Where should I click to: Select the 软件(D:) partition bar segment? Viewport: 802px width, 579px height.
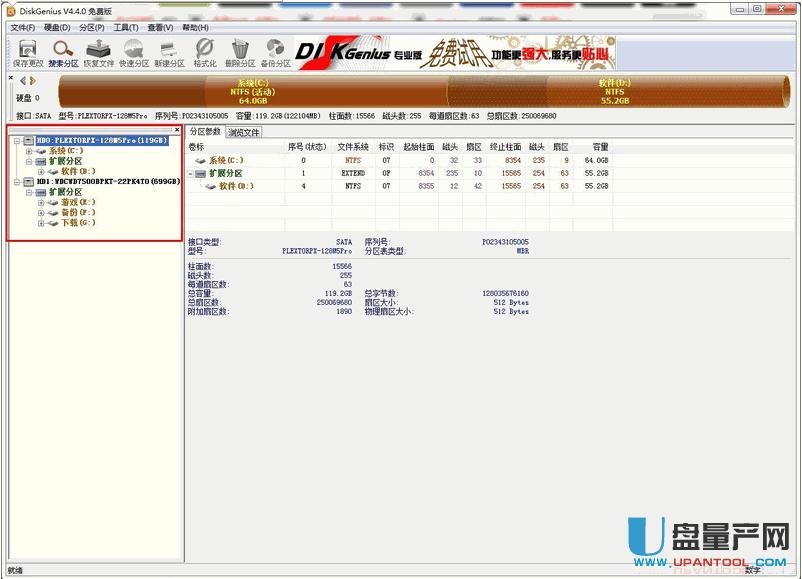coord(614,91)
